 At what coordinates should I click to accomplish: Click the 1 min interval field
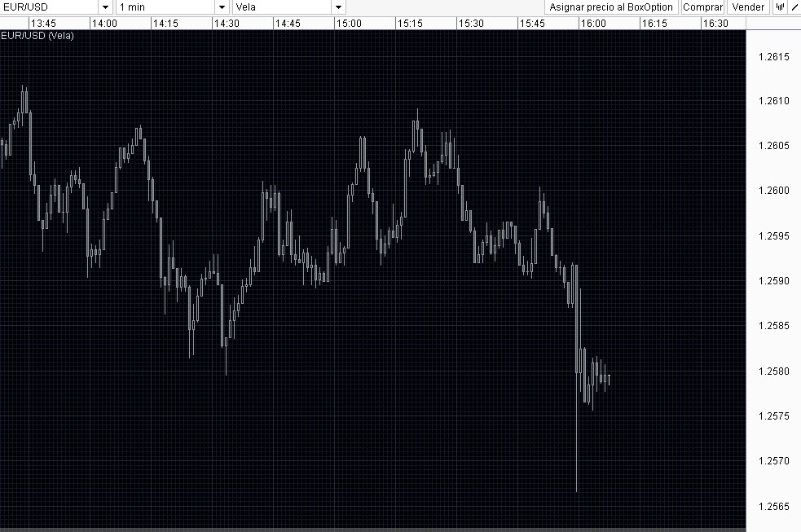[x=165, y=7]
